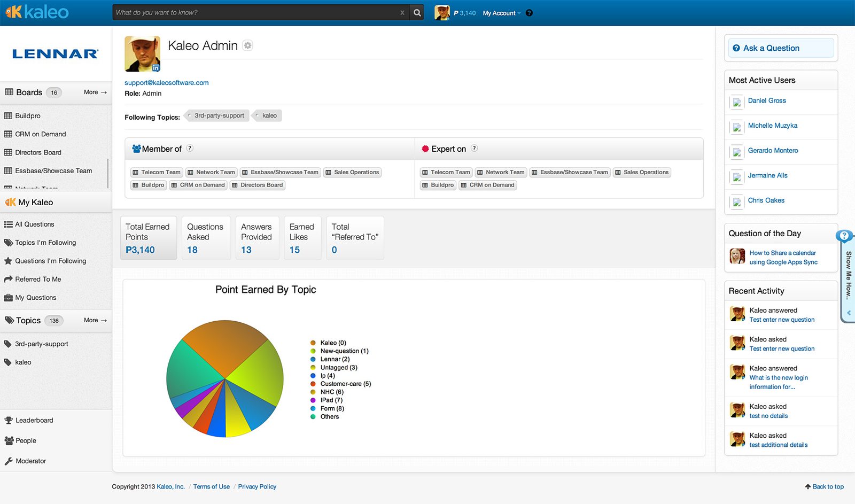Image resolution: width=855 pixels, height=504 pixels.
Task: Open the People group icon
Action: [x=9, y=440]
